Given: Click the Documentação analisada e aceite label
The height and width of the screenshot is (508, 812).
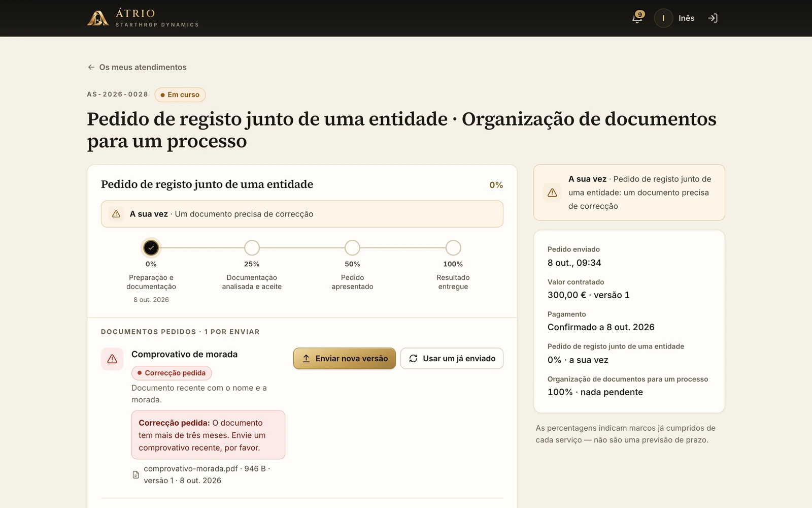Looking at the screenshot, I should point(252,282).
